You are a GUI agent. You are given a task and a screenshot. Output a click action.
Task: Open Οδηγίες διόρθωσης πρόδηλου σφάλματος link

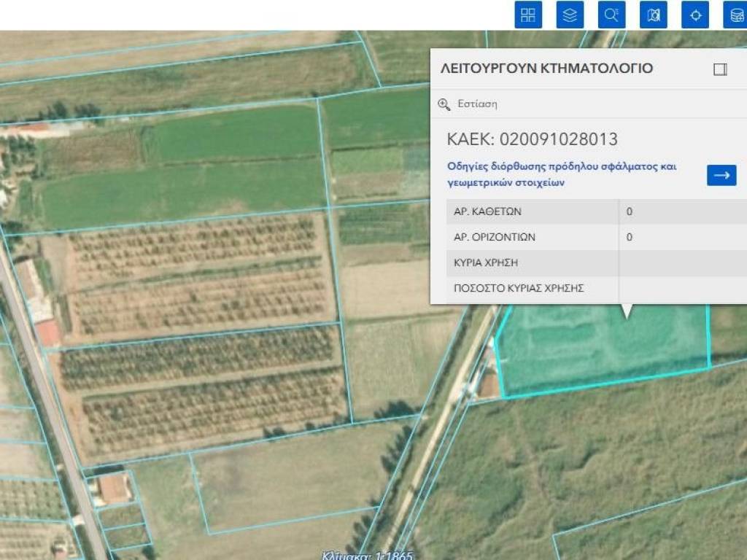click(562, 175)
